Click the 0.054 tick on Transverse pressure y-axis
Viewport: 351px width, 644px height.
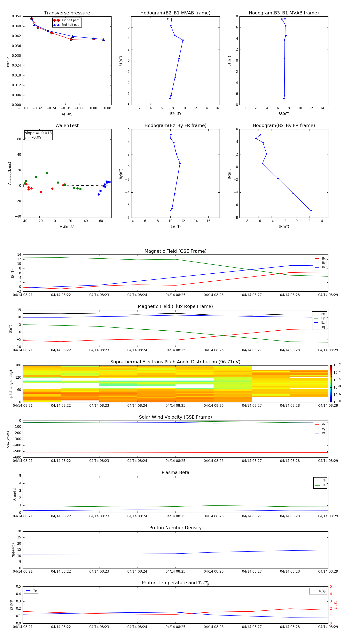pyautogui.click(x=17, y=16)
